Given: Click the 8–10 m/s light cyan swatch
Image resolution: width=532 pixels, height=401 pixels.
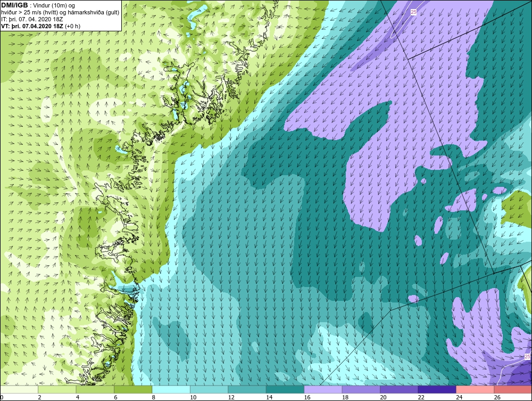Looking at the screenshot, I should [171, 389].
